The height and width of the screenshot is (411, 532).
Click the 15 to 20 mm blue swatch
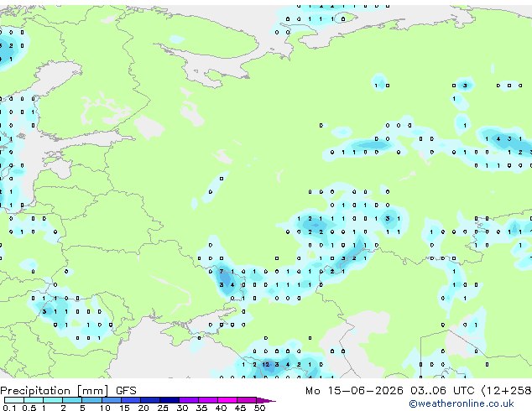130,400
